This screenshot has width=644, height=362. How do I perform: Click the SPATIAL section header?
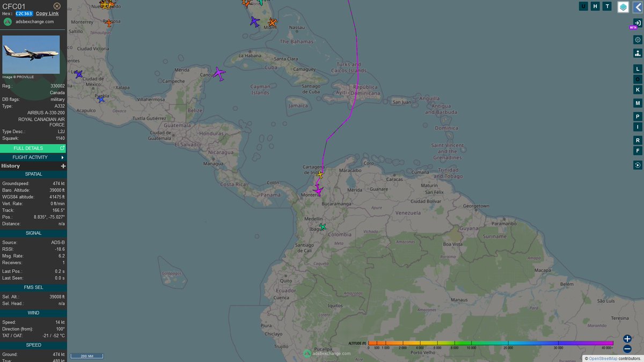pyautogui.click(x=33, y=174)
